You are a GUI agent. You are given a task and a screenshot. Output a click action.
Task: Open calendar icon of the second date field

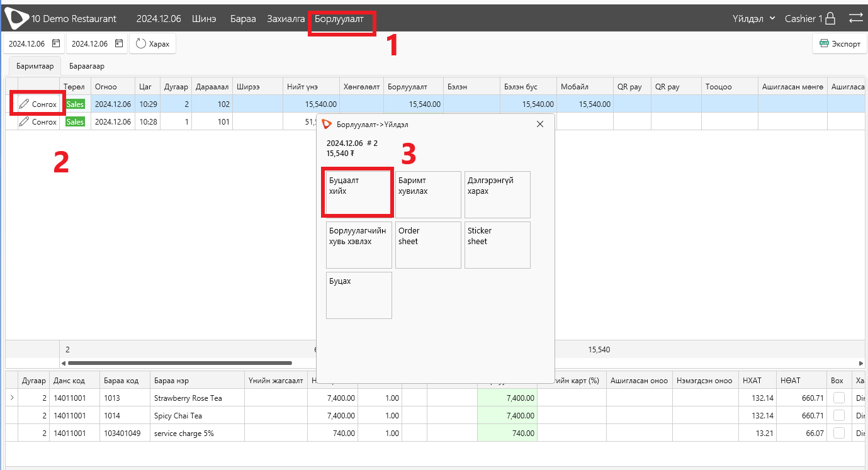click(119, 43)
